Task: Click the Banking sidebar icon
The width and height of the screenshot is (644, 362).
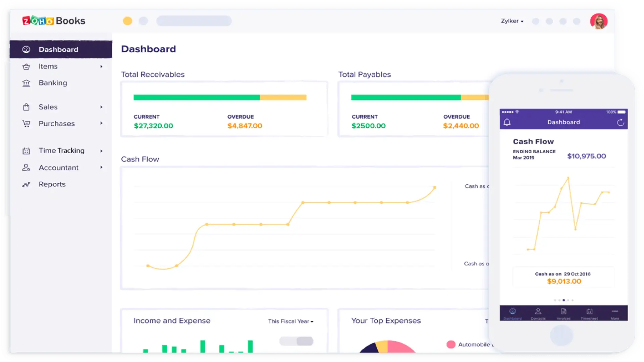Action: pos(26,83)
